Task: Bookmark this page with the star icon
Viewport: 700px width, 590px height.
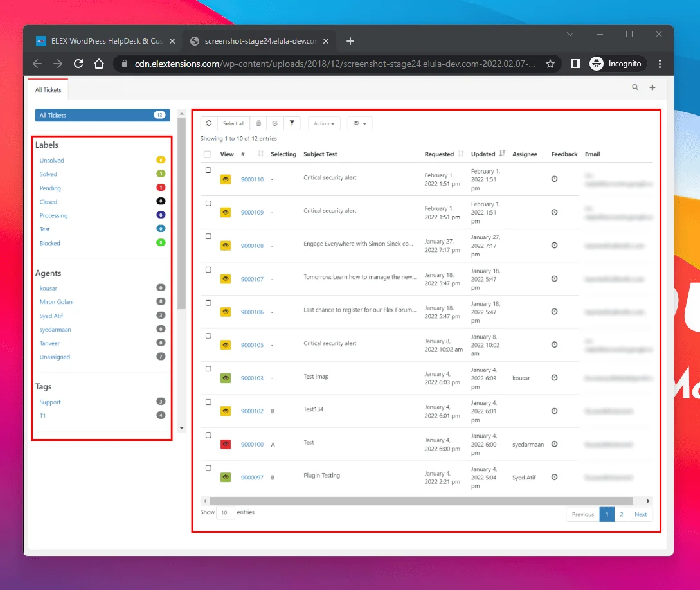Action: coord(550,64)
